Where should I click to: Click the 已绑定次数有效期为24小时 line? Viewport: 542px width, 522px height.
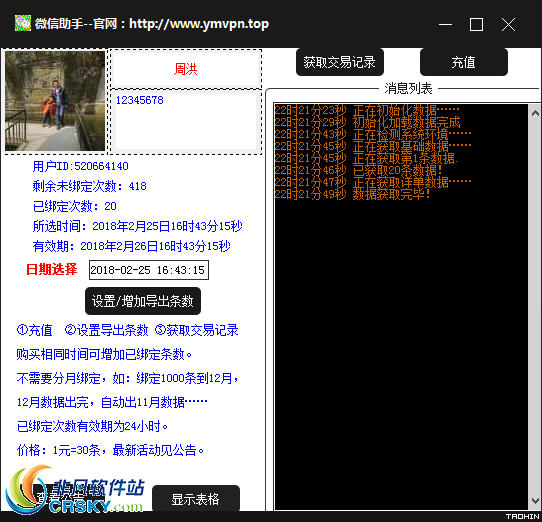coord(92,426)
